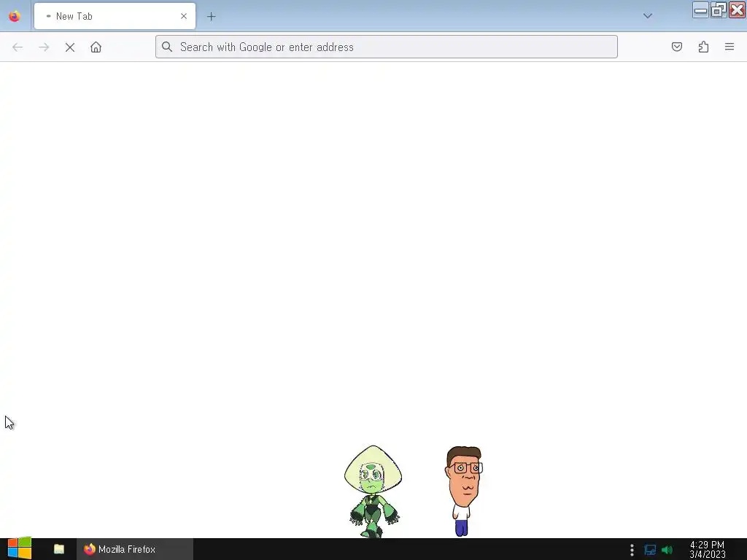Open the home page via the house icon
Image resolution: width=747 pixels, height=560 pixels.
[x=96, y=47]
